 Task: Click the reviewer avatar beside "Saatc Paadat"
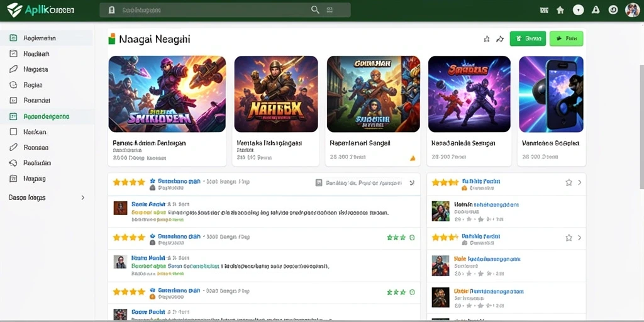120,208
